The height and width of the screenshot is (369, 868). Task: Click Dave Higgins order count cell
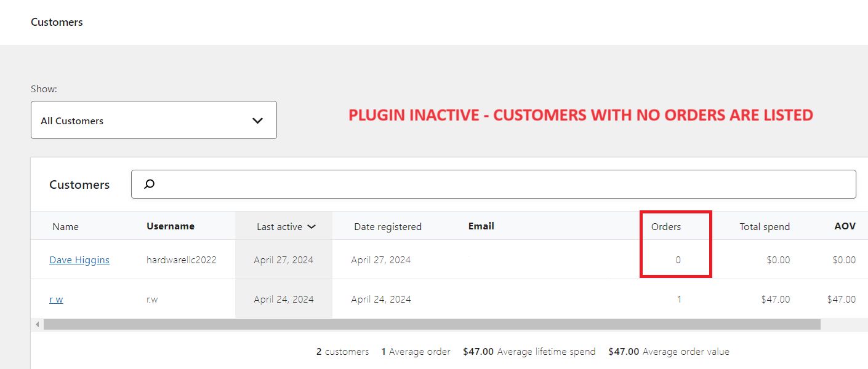(678, 260)
